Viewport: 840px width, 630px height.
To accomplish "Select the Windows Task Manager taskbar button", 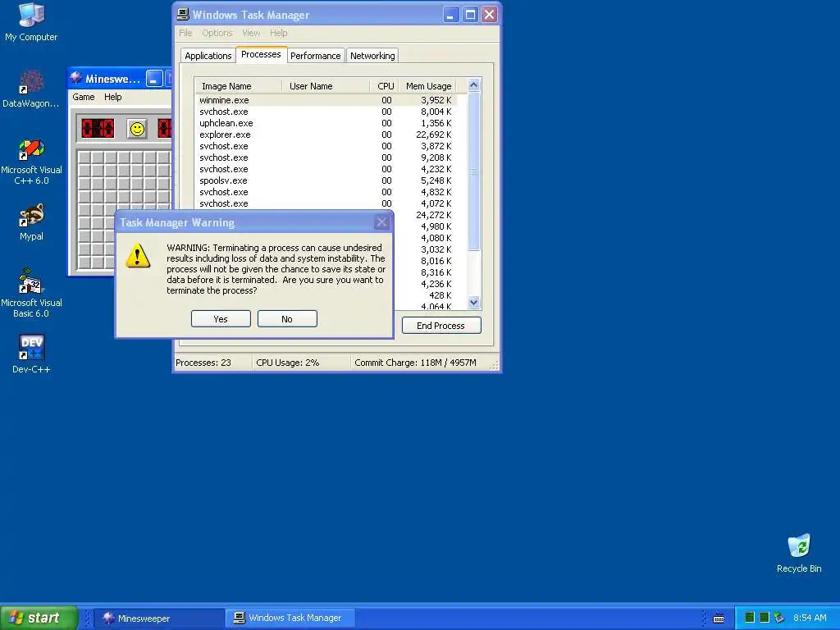I will pyautogui.click(x=290, y=619).
